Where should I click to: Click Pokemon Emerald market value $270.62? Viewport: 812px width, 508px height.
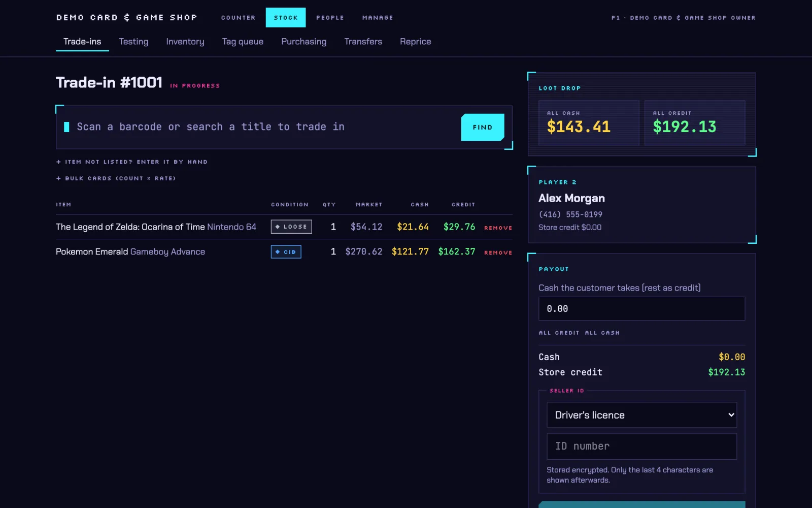364,252
